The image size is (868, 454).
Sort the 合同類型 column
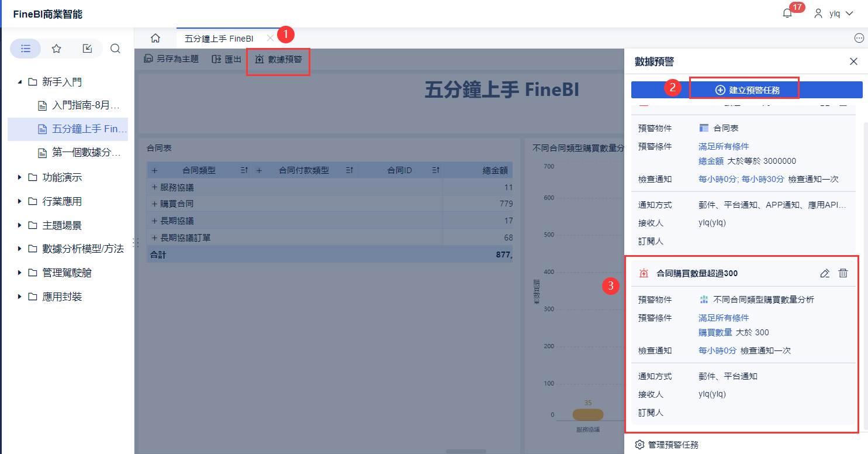244,170
